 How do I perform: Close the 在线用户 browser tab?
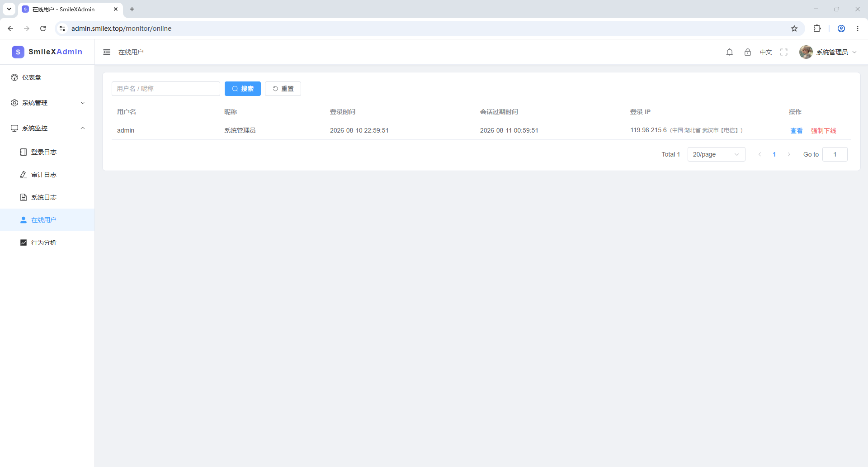click(x=116, y=9)
